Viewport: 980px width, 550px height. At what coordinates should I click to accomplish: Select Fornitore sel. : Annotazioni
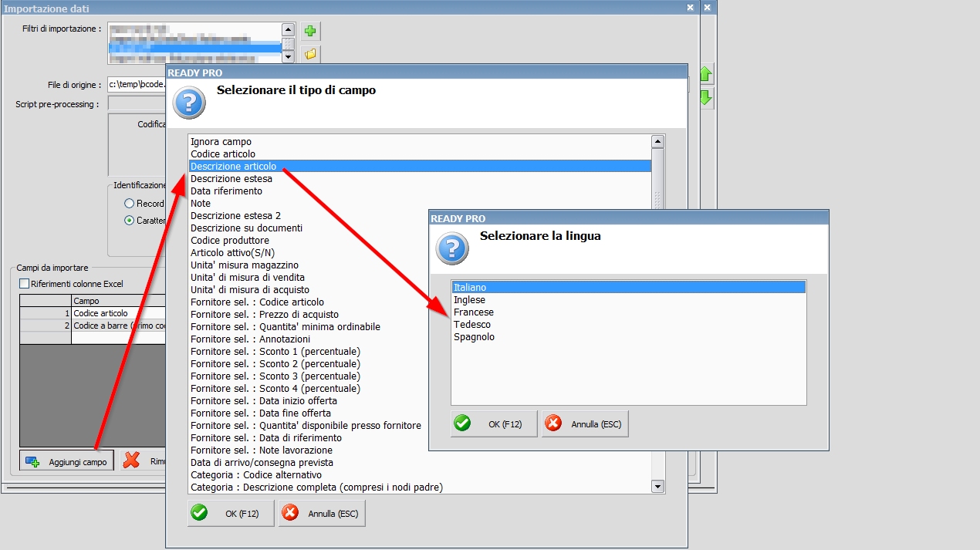pos(309,339)
